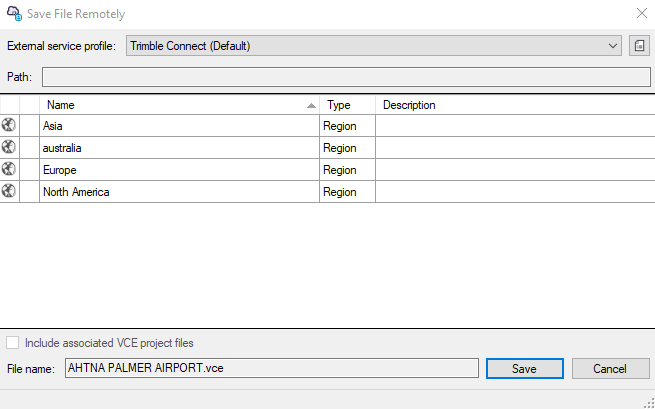655x409 pixels.
Task: Select the Europe region row
Action: (x=328, y=170)
